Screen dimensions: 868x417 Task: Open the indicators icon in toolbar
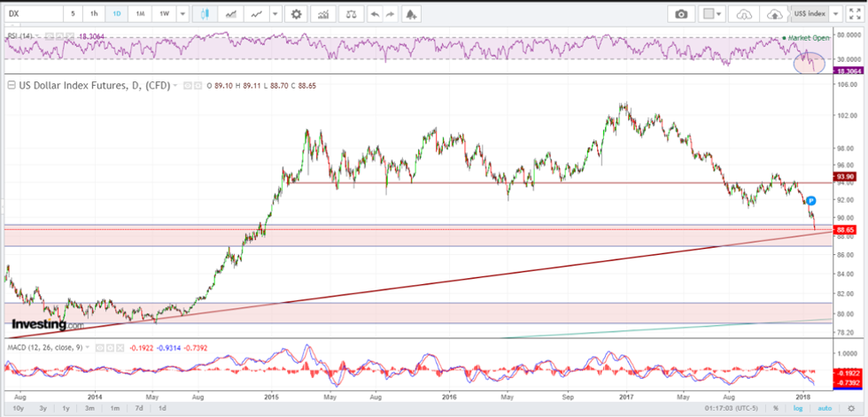(x=324, y=14)
